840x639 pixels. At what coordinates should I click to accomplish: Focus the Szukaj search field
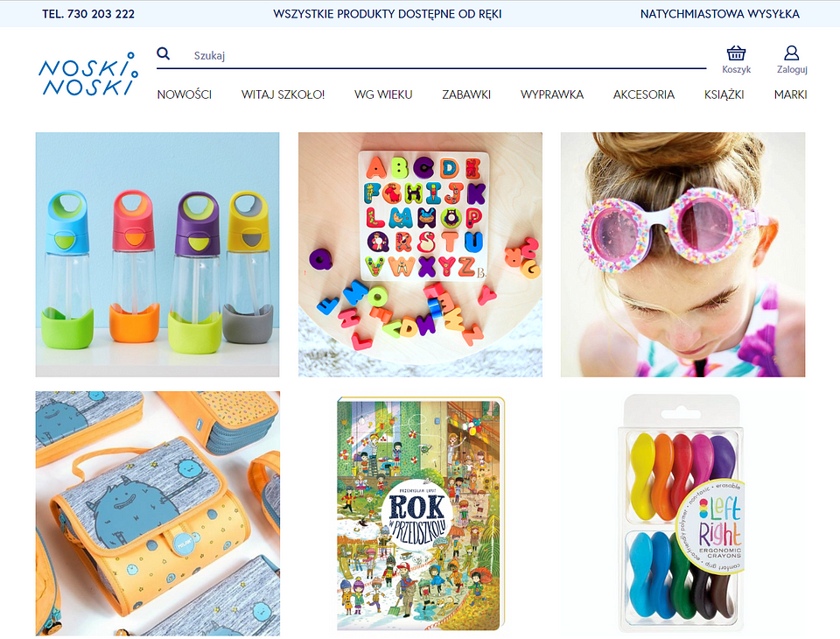[449, 55]
